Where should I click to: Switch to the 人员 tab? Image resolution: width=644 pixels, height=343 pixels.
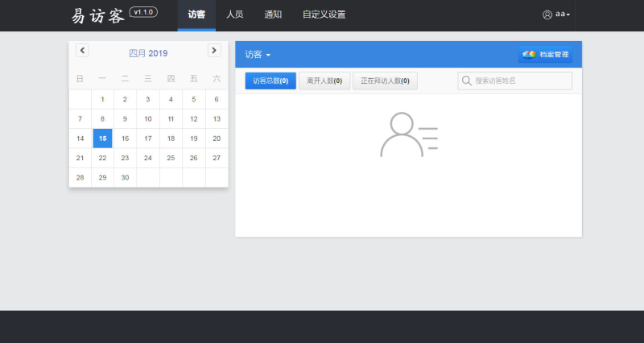pos(235,14)
